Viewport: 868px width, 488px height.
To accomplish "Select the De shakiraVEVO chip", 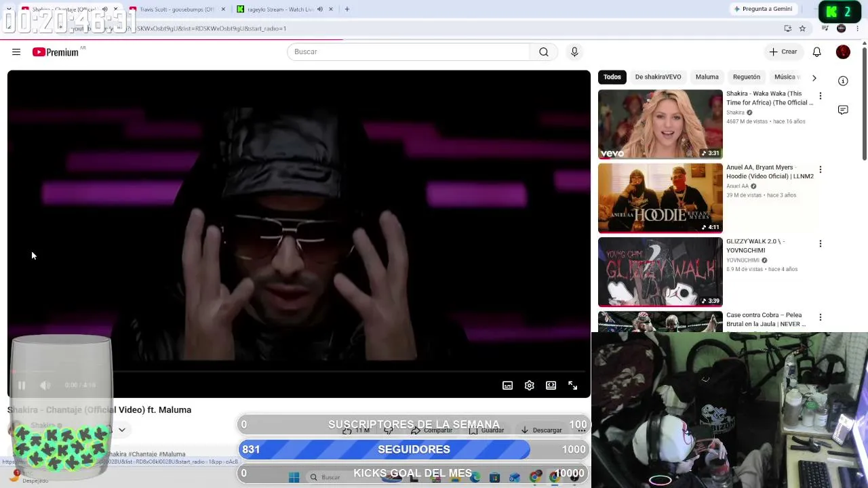I will (658, 77).
